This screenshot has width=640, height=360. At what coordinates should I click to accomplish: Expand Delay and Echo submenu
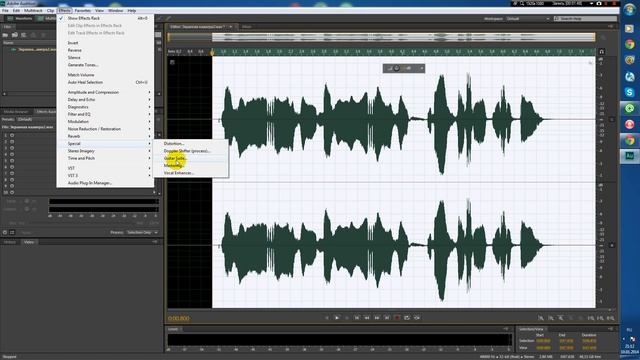pyautogui.click(x=105, y=100)
